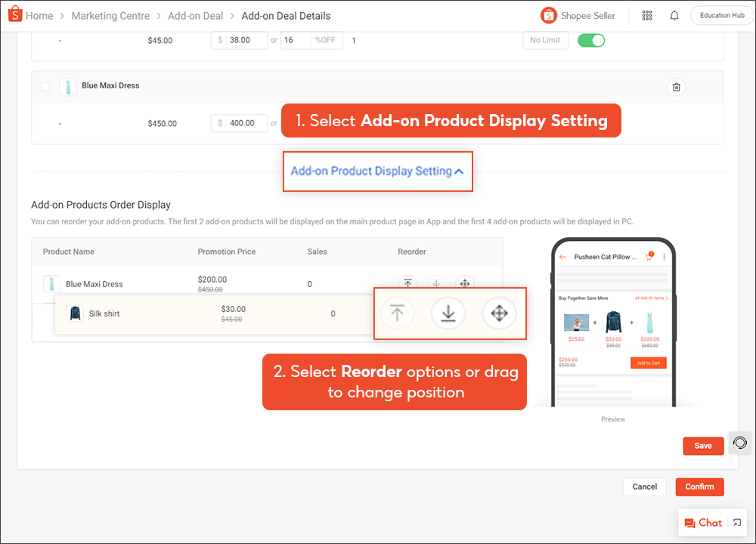Disable the green deal availability toggle

point(590,40)
